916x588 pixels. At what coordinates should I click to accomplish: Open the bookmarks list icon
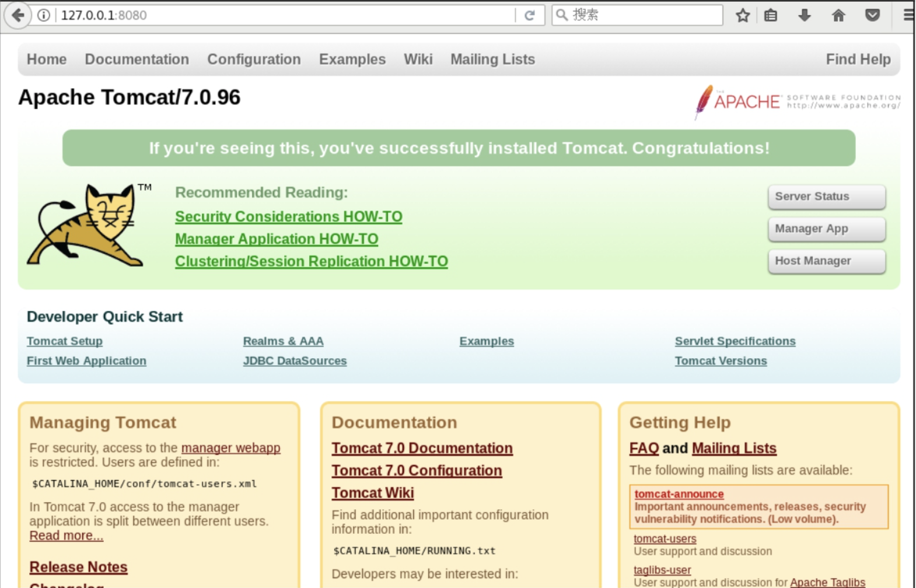(771, 15)
